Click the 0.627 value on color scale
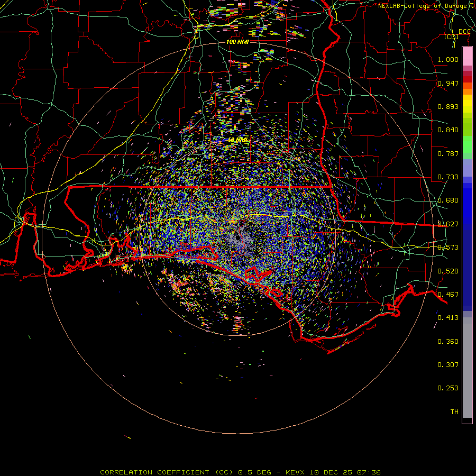Image resolution: width=476 pixels, height=476 pixels. tap(448, 224)
